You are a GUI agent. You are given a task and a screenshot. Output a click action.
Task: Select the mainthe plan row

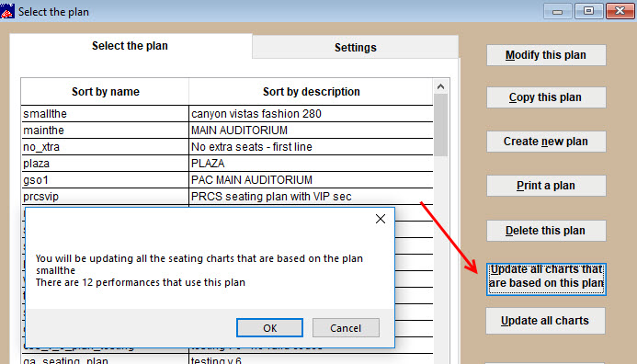coord(227,131)
